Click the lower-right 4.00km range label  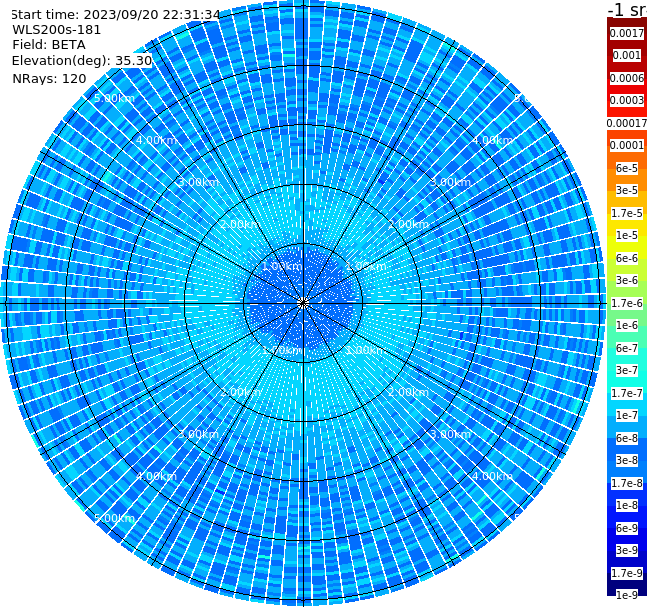(x=493, y=476)
